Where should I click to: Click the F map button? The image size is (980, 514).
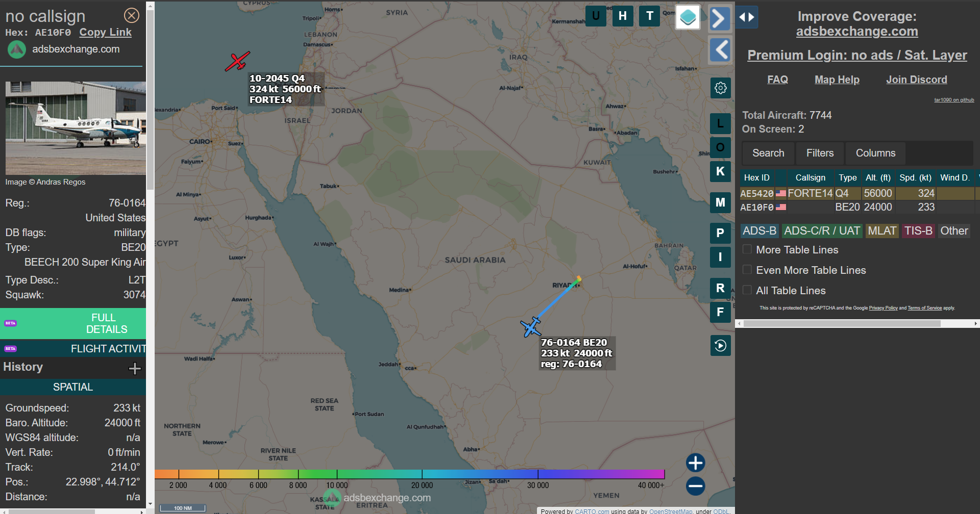[720, 312]
